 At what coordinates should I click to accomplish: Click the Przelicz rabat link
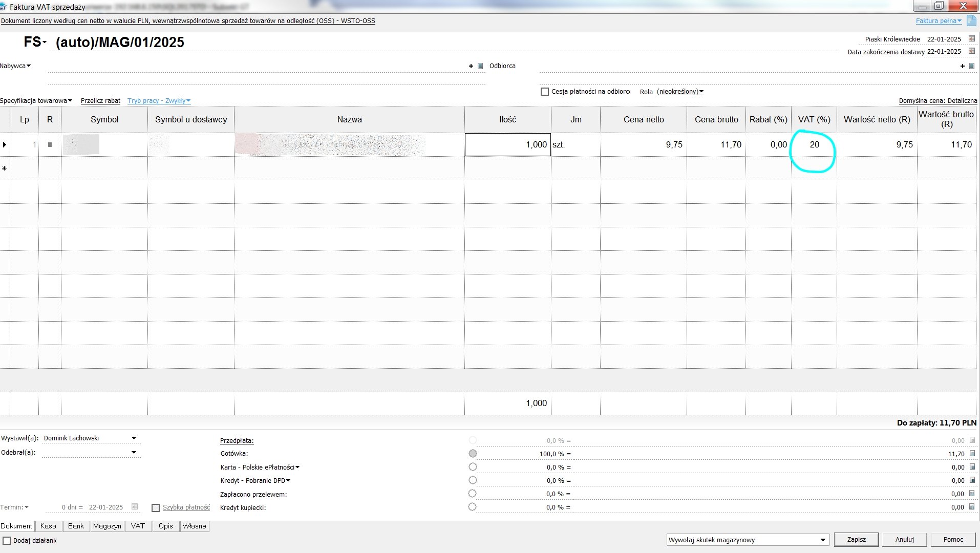tap(100, 101)
